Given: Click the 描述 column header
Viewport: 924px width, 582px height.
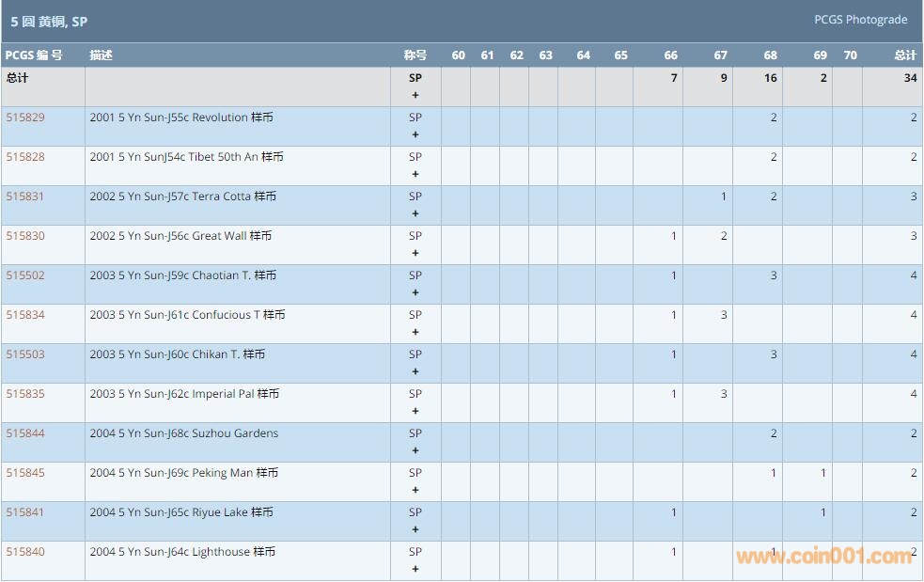Looking at the screenshot, I should [x=101, y=55].
